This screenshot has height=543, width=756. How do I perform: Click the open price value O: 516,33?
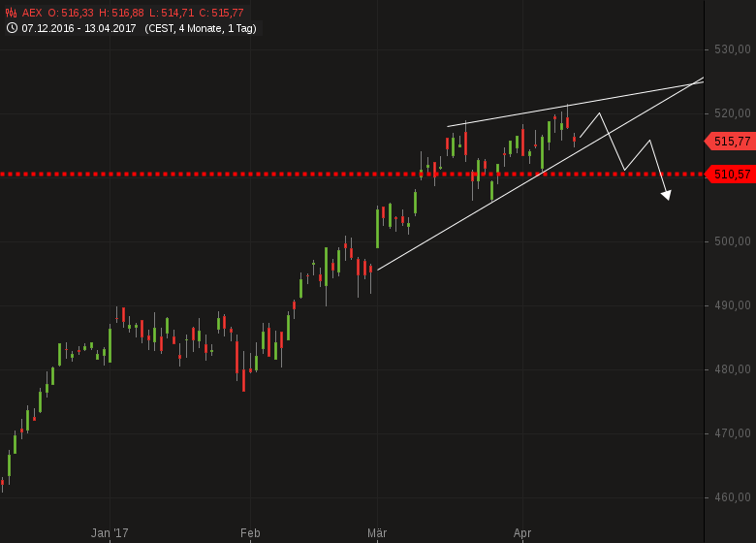(x=71, y=13)
